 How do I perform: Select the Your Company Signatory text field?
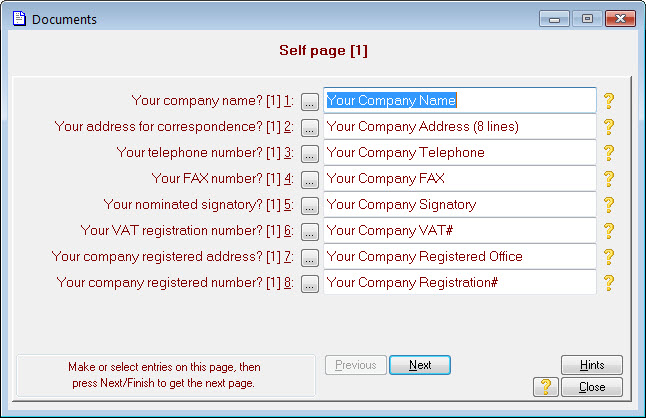460,204
